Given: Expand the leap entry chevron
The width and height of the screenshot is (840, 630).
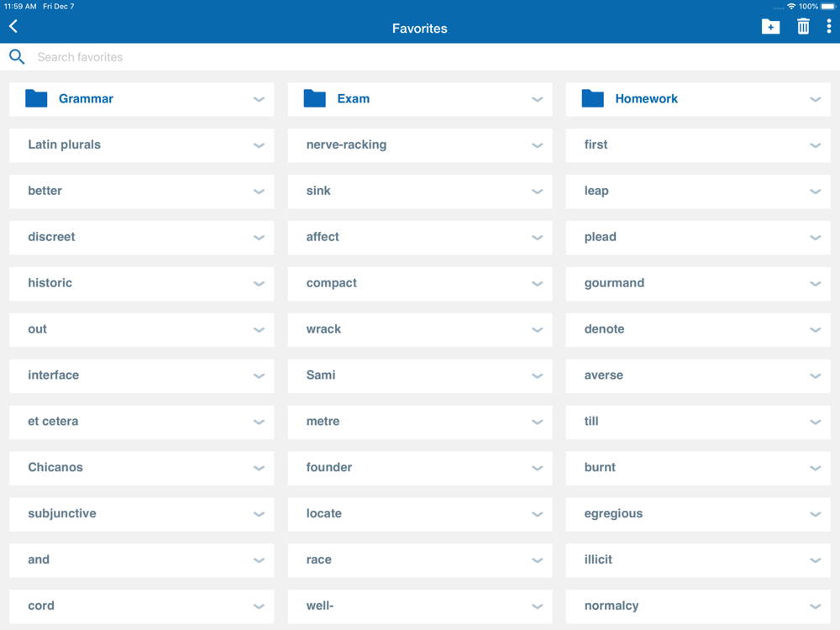Looking at the screenshot, I should (816, 192).
